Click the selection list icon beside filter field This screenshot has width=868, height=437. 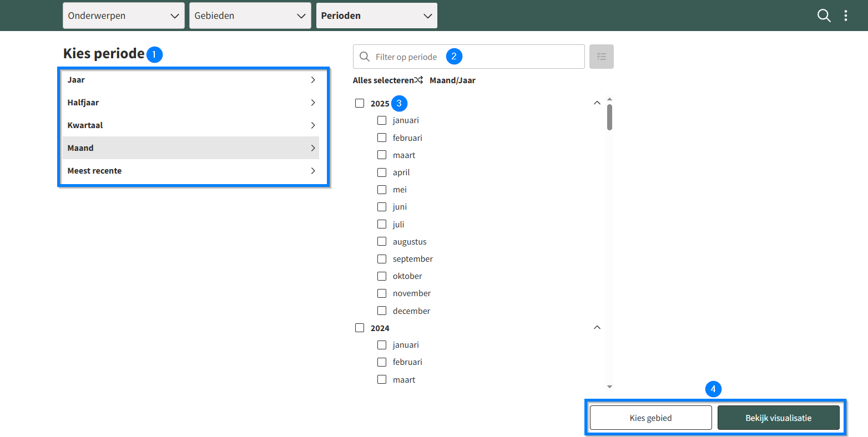[602, 57]
